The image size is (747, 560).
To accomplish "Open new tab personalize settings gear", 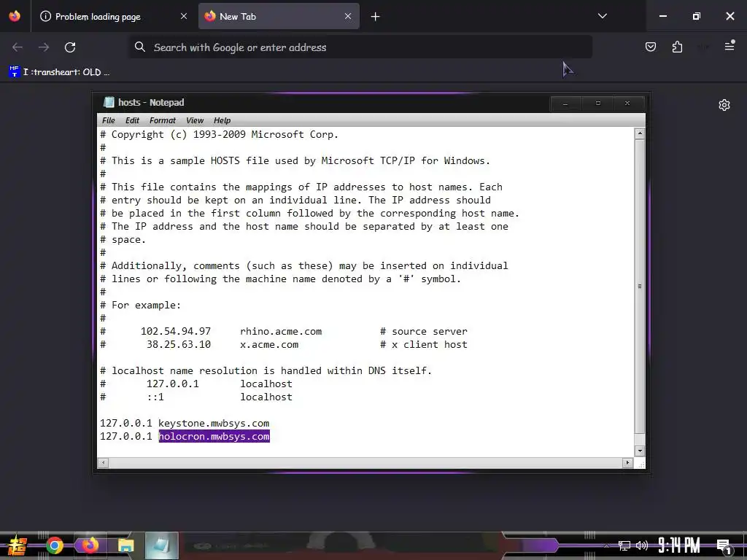I will [724, 105].
